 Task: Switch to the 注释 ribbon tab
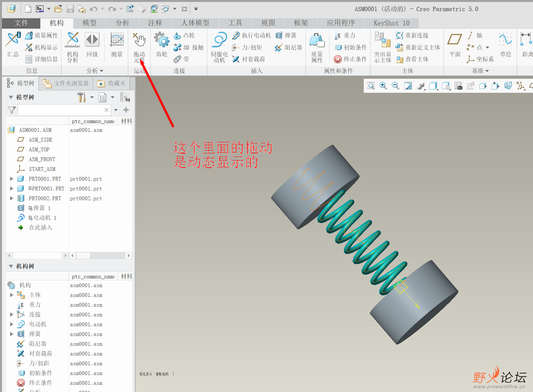coord(155,23)
